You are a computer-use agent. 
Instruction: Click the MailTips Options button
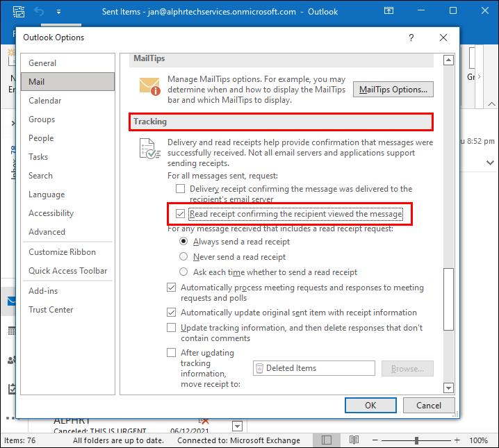[393, 90]
